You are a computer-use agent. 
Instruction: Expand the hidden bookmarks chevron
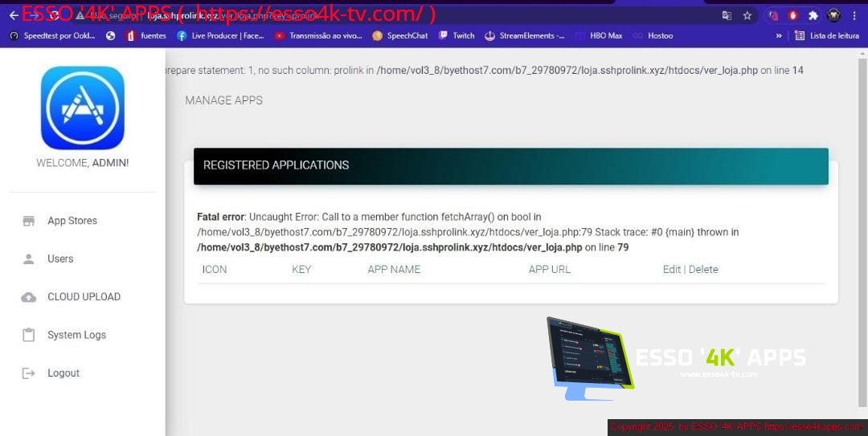coord(779,35)
